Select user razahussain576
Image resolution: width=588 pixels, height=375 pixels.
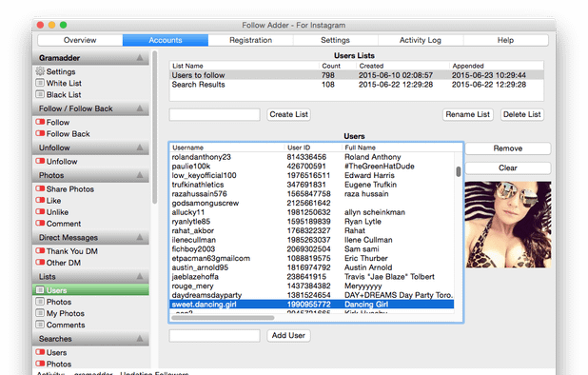312,194
